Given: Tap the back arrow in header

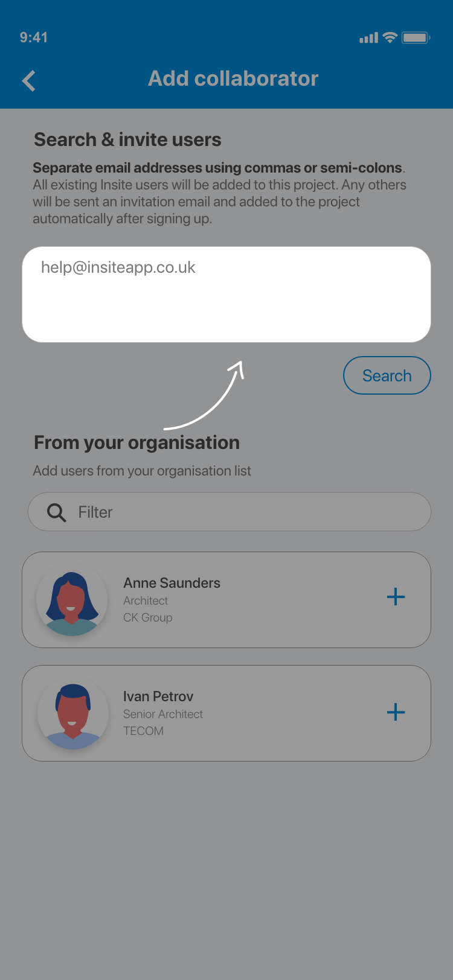Looking at the screenshot, I should click(x=29, y=81).
